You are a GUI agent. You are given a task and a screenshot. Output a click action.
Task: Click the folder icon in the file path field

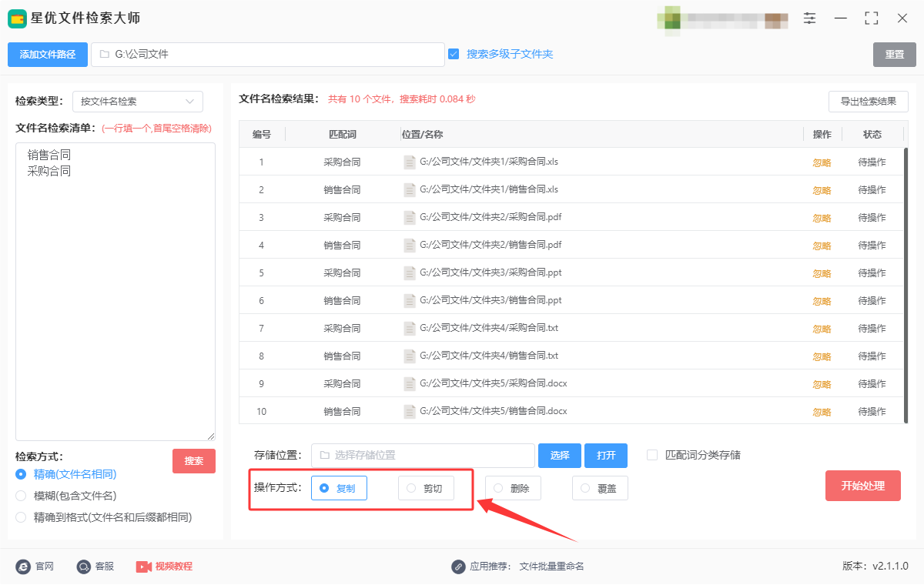coord(104,55)
